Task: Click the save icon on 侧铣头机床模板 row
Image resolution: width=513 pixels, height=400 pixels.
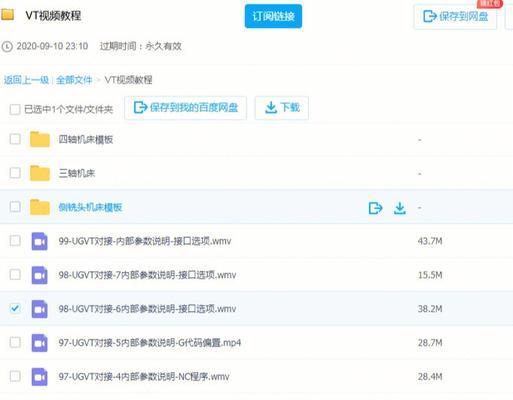Action: pyautogui.click(x=375, y=208)
